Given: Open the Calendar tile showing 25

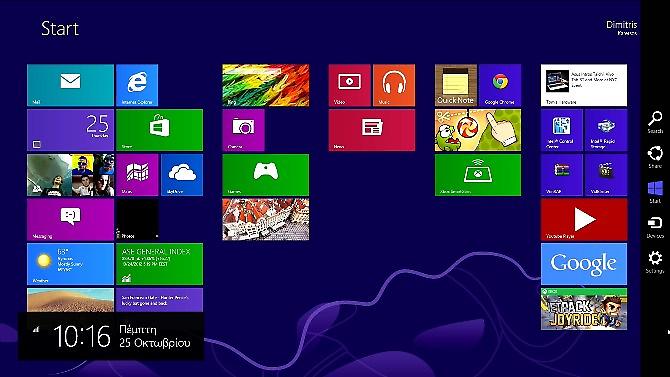Looking at the screenshot, I should tap(71, 130).
